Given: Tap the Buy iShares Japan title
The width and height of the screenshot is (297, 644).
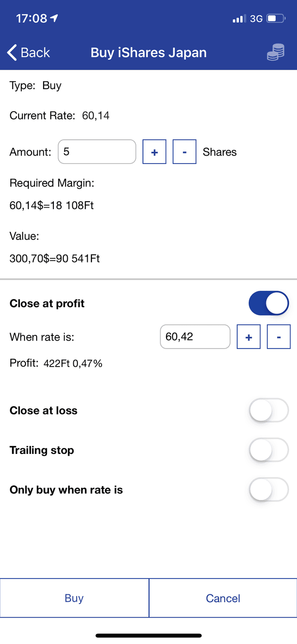Looking at the screenshot, I should (148, 53).
